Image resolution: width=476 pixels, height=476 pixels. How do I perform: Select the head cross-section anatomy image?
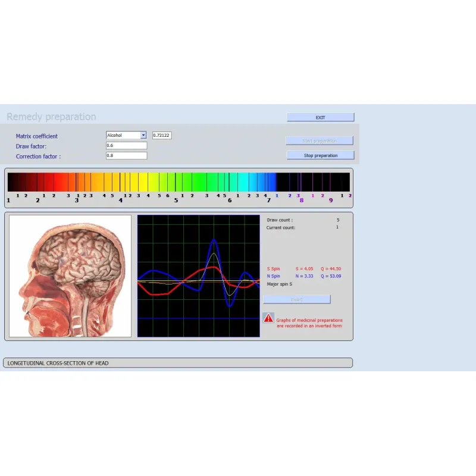[x=70, y=276]
